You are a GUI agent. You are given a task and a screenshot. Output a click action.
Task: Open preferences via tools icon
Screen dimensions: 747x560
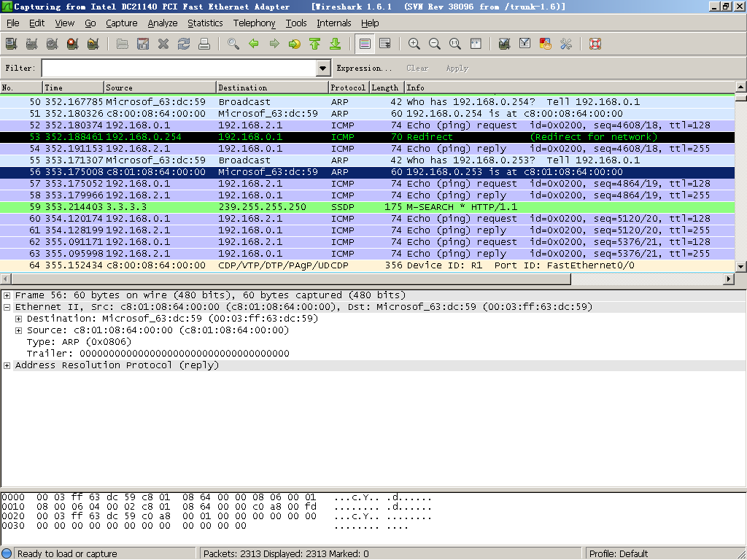pyautogui.click(x=566, y=44)
